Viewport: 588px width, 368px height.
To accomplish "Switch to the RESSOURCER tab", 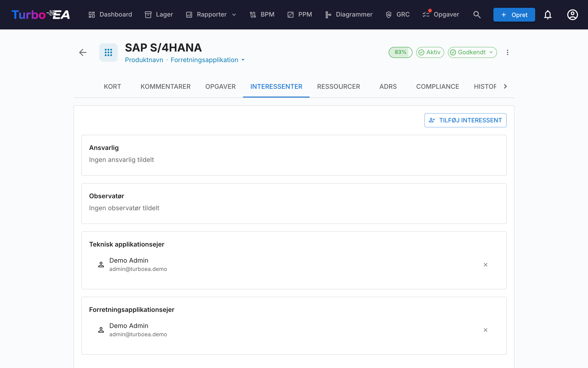I will (339, 86).
